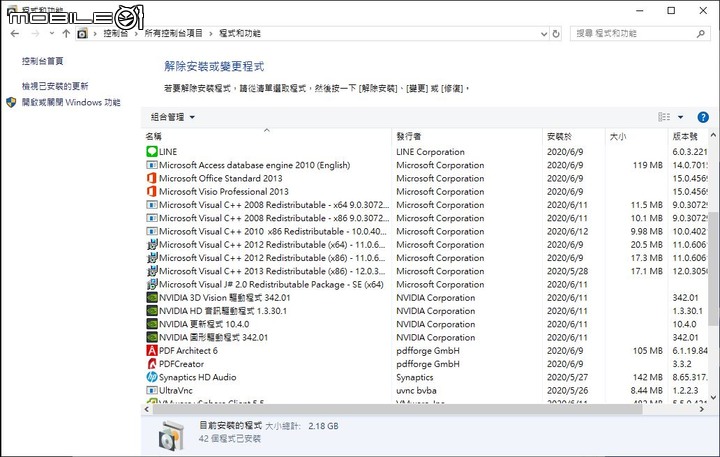Click the 2020/6/12 install date
The image size is (720, 457).
(567, 231)
